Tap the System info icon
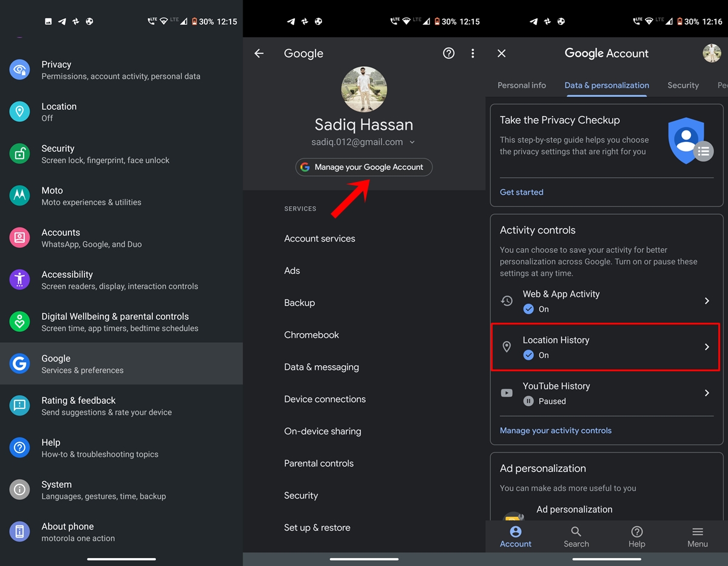The width and height of the screenshot is (728, 566). click(x=19, y=490)
